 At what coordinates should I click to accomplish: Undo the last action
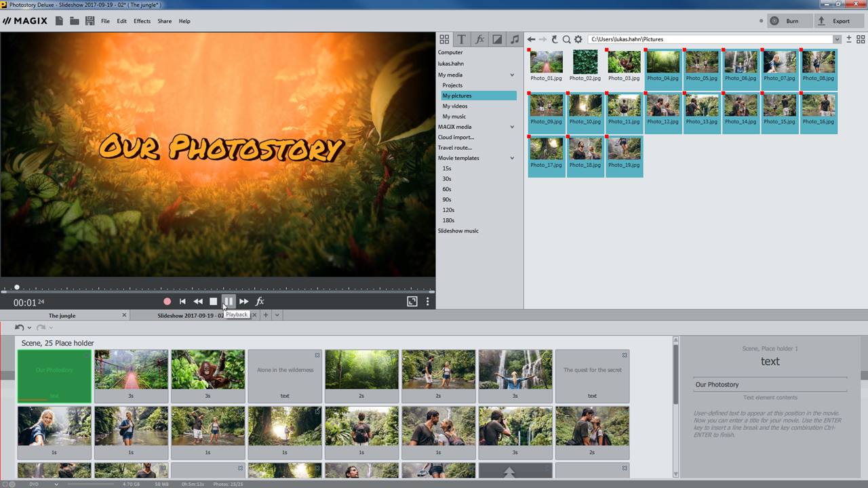(x=19, y=327)
